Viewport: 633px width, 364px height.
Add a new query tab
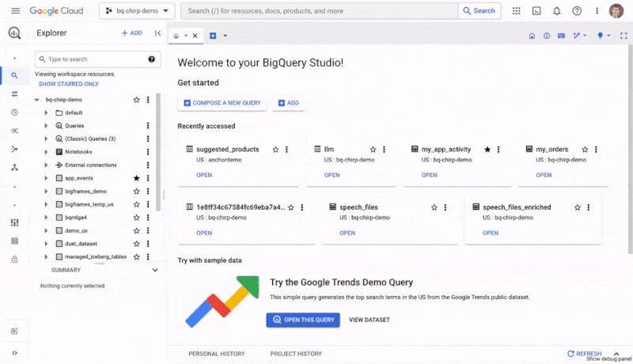(213, 36)
